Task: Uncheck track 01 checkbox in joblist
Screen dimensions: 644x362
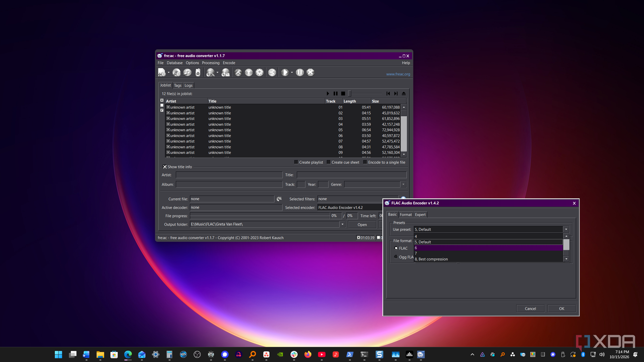Action: [168, 107]
